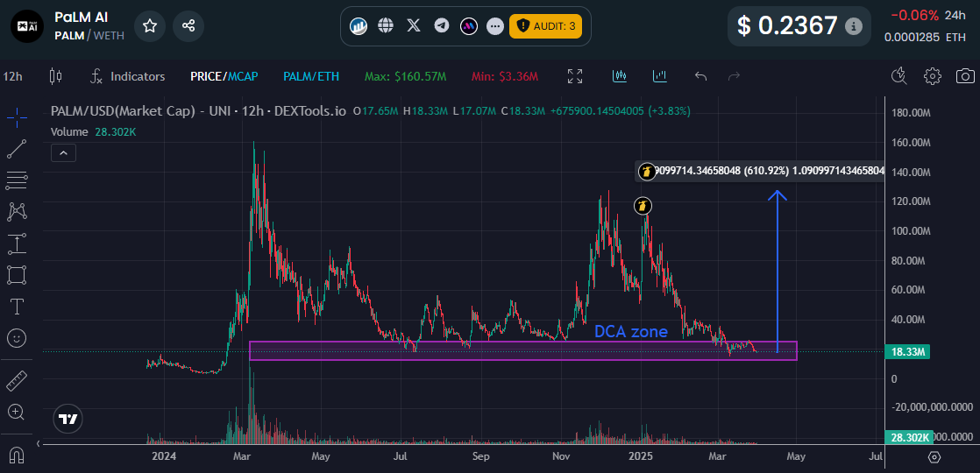Collapse the chart legend with caret button
980x473 pixels.
point(64,152)
